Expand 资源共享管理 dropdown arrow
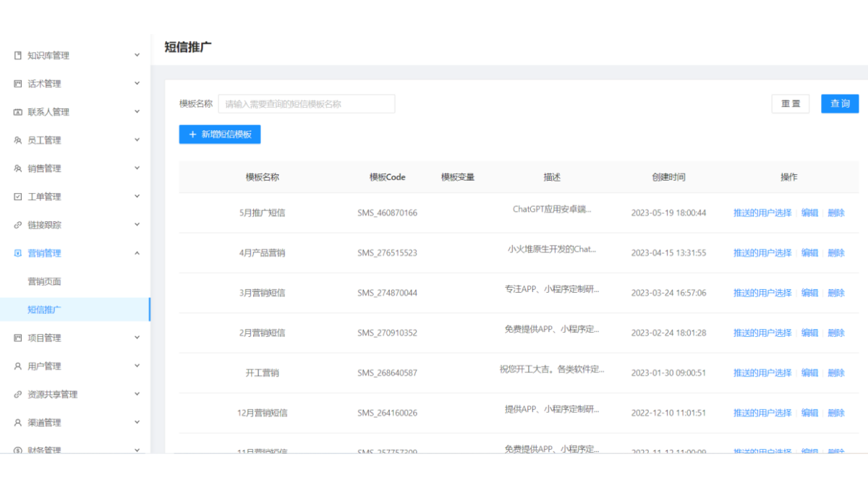The width and height of the screenshot is (868, 488). pos(137,394)
